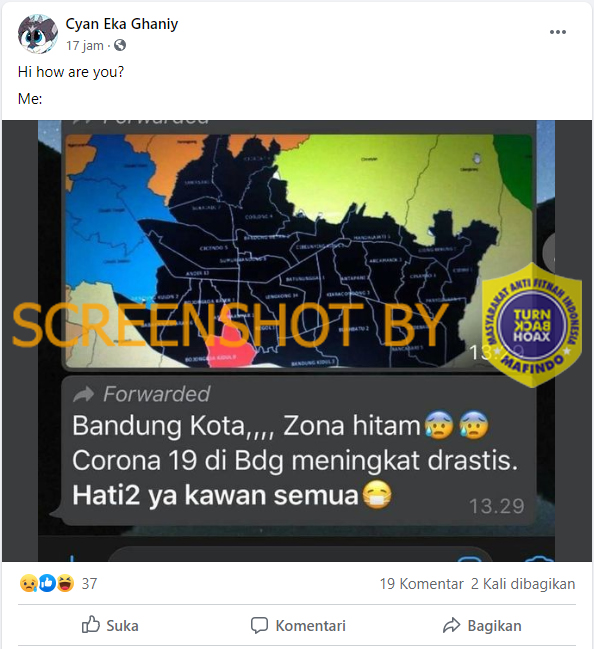The image size is (594, 649).
Task: Click the speech bubble icon beside Komentari
Action: tap(260, 625)
